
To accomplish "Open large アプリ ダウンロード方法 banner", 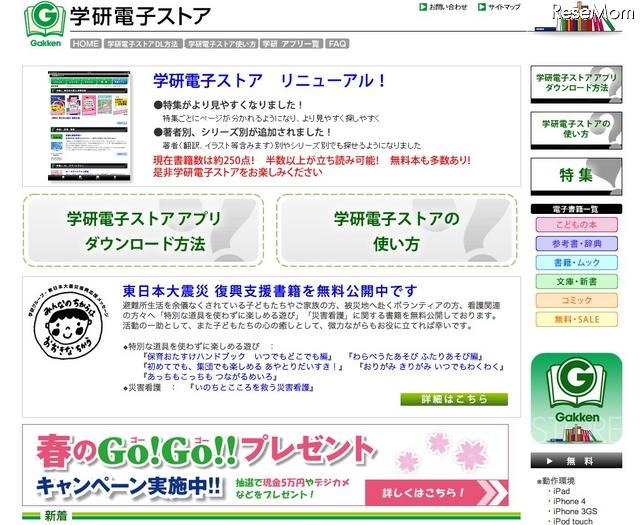I will [x=143, y=231].
